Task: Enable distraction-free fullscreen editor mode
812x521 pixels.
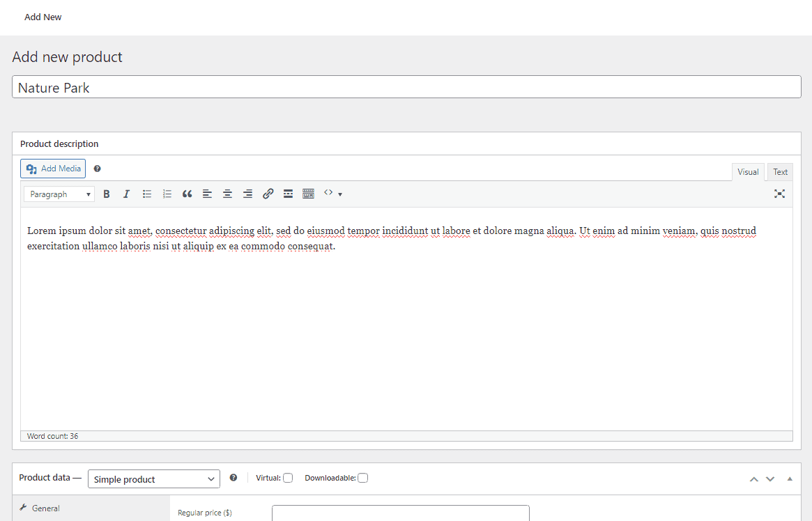Action: 779,194
